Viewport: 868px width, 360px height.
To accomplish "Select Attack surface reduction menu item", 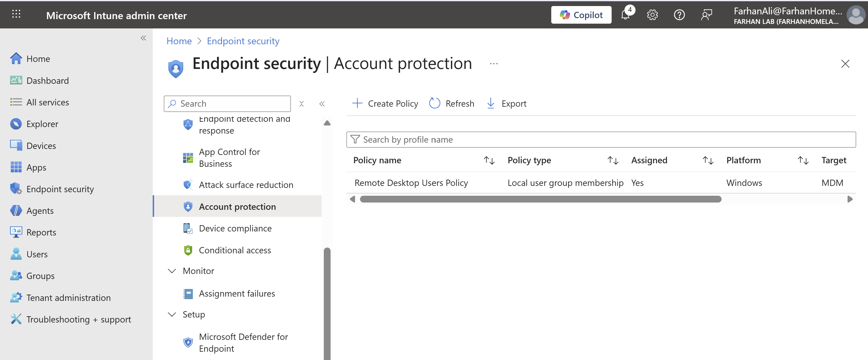I will (x=246, y=185).
